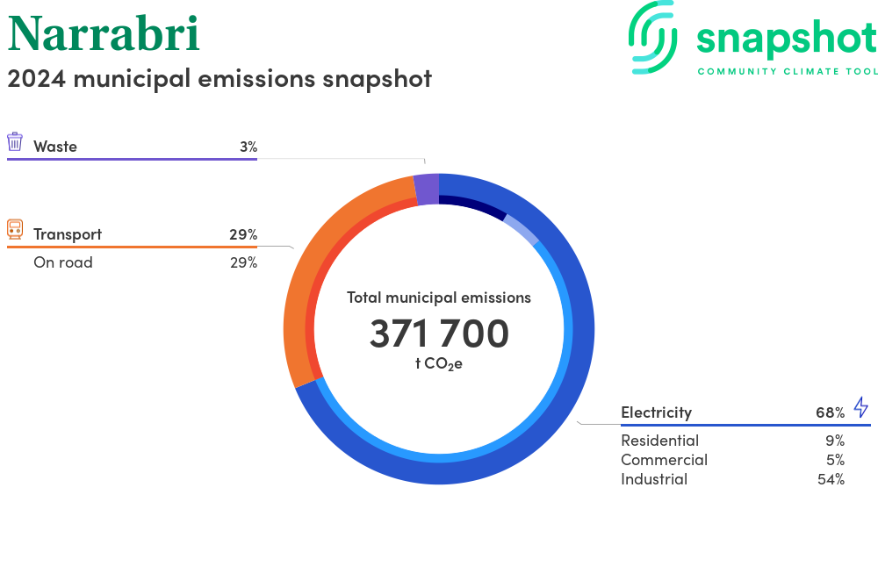Image resolution: width=878 pixels, height=588 pixels.
Task: Click the Electricity lightning bolt icon
Action: click(860, 408)
